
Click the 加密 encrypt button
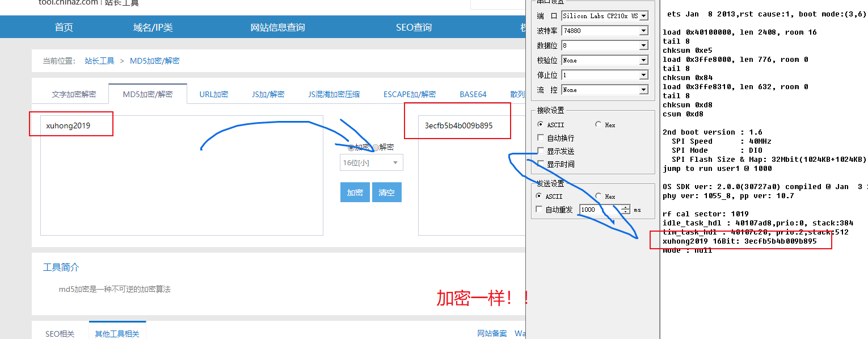pyautogui.click(x=355, y=192)
